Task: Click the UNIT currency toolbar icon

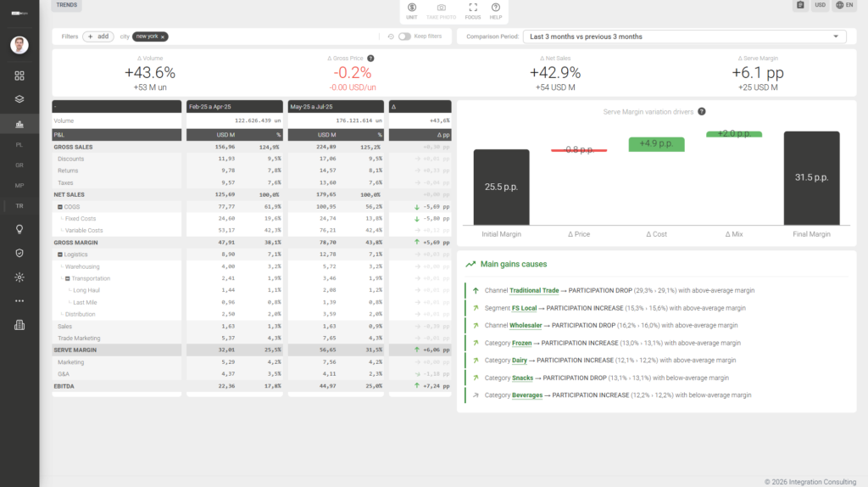Action: (x=412, y=10)
